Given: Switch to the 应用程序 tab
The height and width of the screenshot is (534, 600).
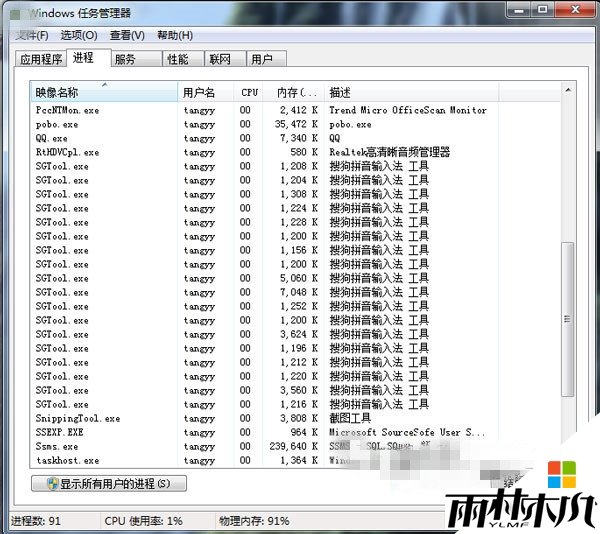Looking at the screenshot, I should click(x=41, y=59).
